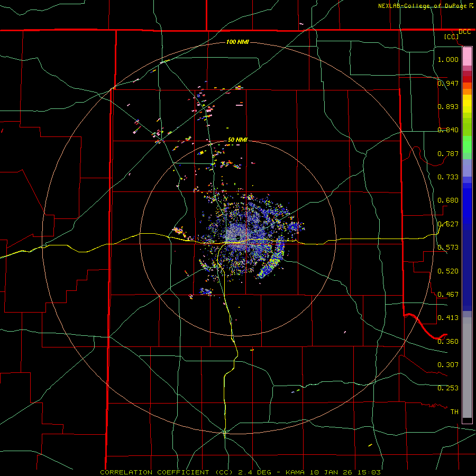The image size is (476, 476).
Task: Click the 1.000 value on the color scale
Action: coord(448,59)
